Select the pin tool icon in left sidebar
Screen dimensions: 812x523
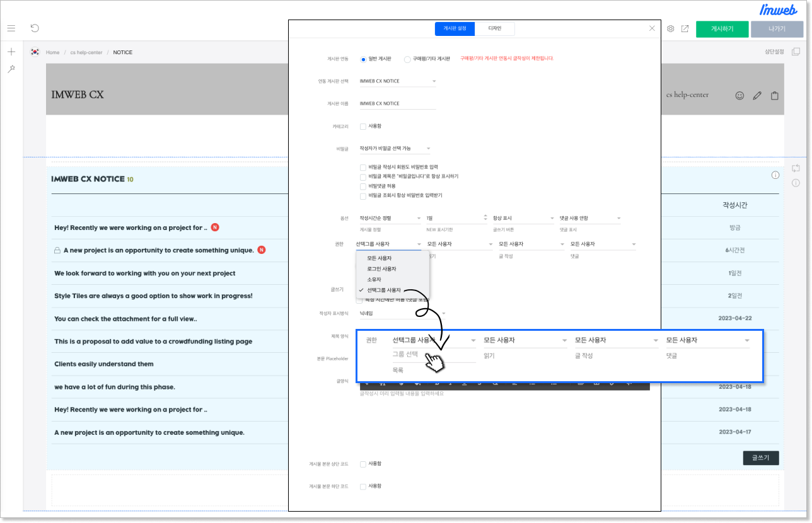[11, 69]
